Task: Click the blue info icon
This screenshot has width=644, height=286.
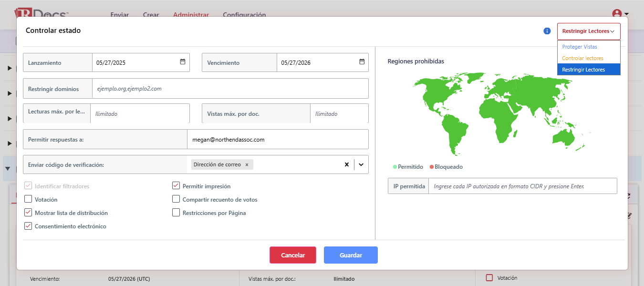Action: click(547, 31)
